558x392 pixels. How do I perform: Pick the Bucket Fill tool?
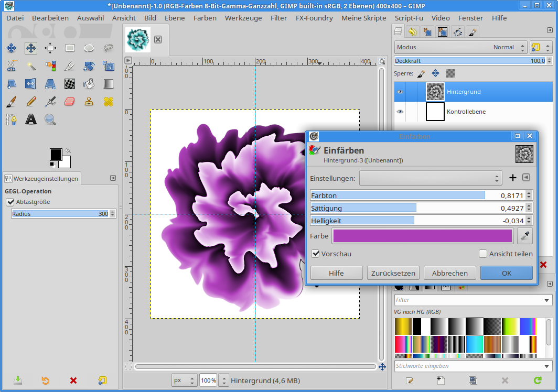[x=89, y=84]
